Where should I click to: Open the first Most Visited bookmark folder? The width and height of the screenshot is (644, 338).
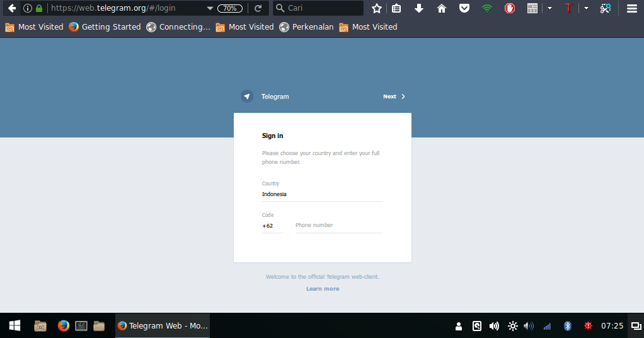(x=34, y=27)
